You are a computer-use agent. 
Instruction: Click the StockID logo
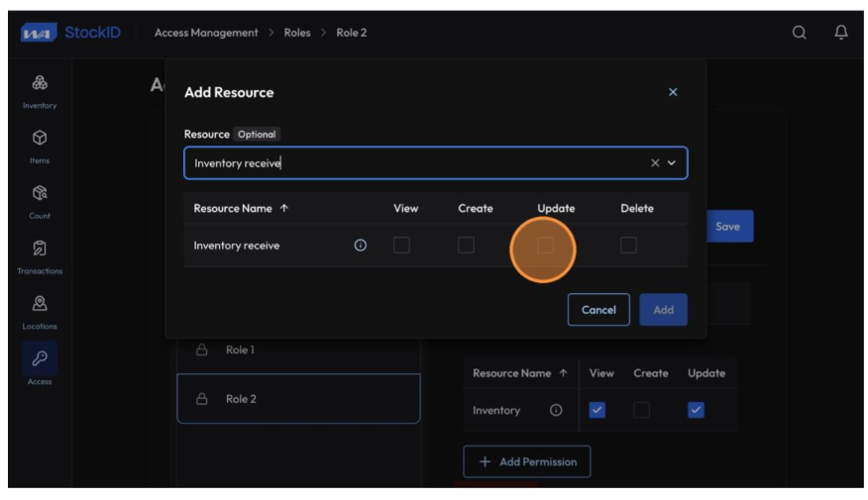click(70, 33)
